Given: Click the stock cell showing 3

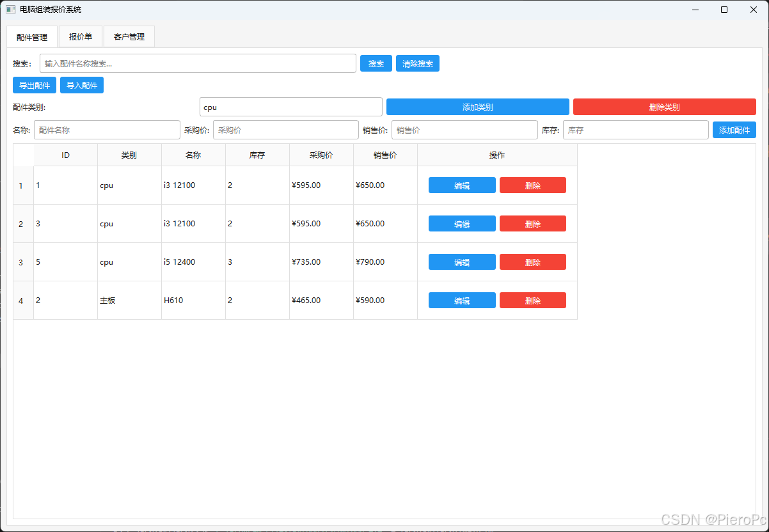Looking at the screenshot, I should [257, 262].
